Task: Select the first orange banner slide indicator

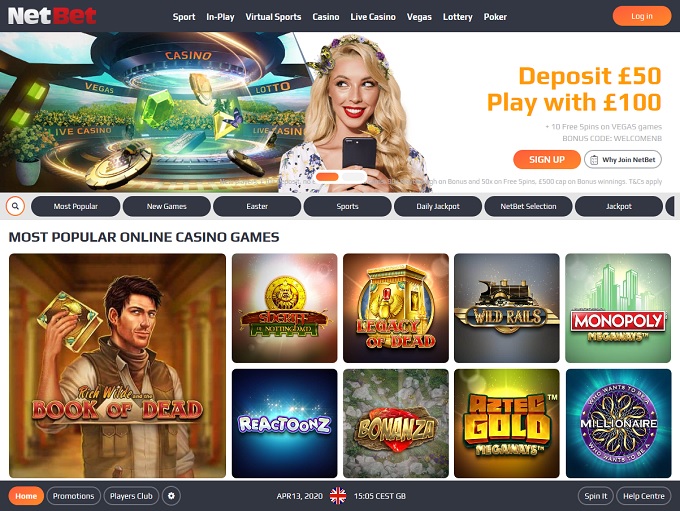Action: (327, 177)
